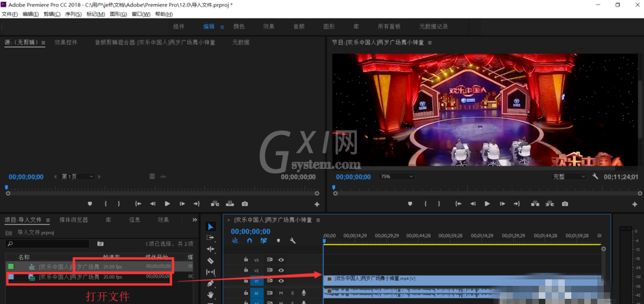
Task: Select the Slip tool
Action: tap(210, 272)
